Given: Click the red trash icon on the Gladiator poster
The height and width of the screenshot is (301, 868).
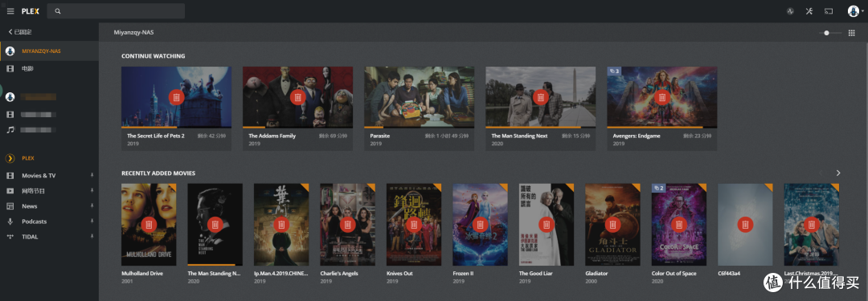Looking at the screenshot, I should point(612,225).
